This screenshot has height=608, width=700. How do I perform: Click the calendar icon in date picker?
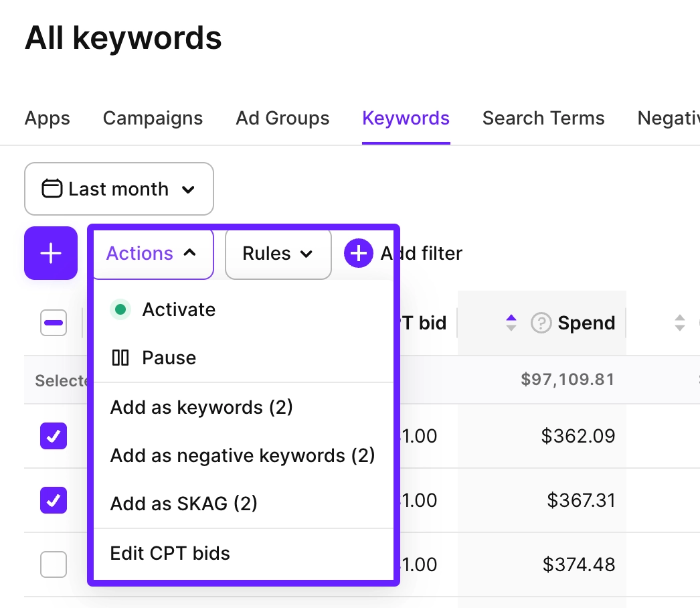52,189
